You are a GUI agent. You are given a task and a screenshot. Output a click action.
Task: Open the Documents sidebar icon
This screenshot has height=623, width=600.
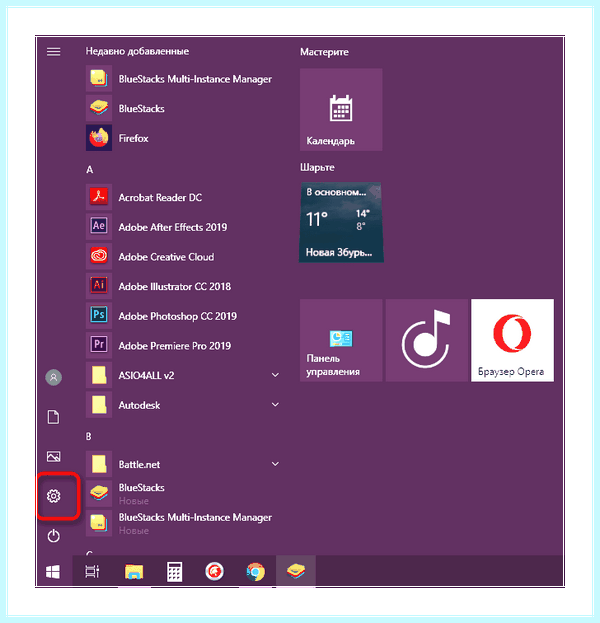click(x=54, y=417)
